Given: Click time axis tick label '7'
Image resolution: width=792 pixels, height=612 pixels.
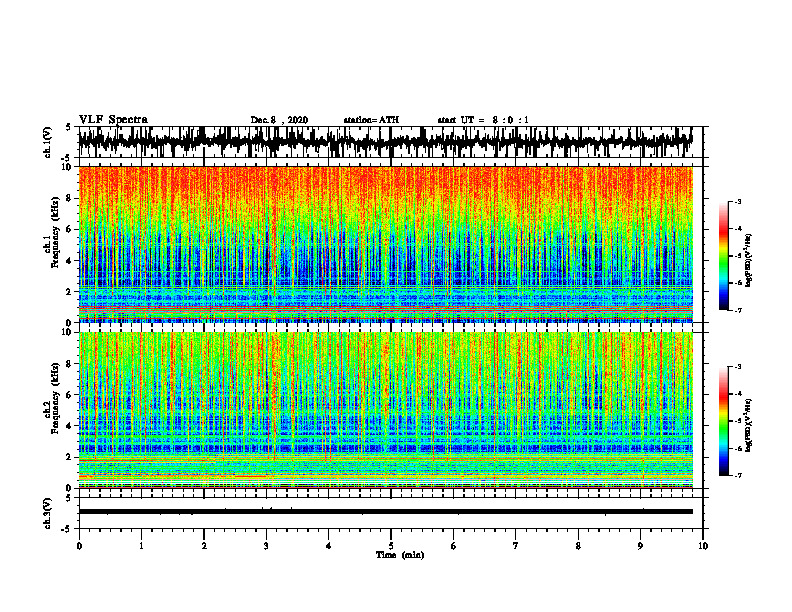Looking at the screenshot, I should point(516,546).
